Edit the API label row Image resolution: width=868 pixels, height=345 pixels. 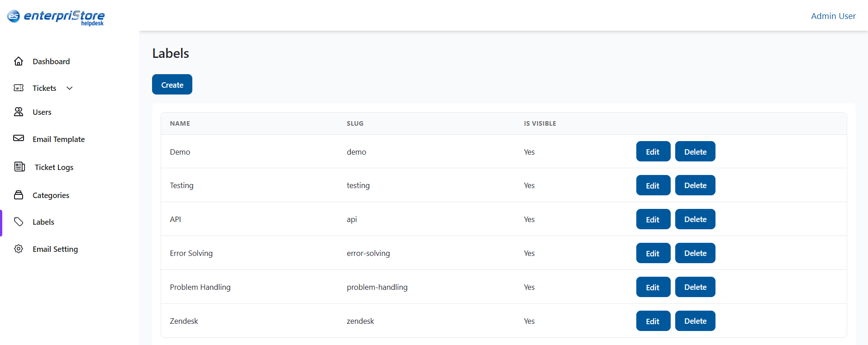click(653, 219)
